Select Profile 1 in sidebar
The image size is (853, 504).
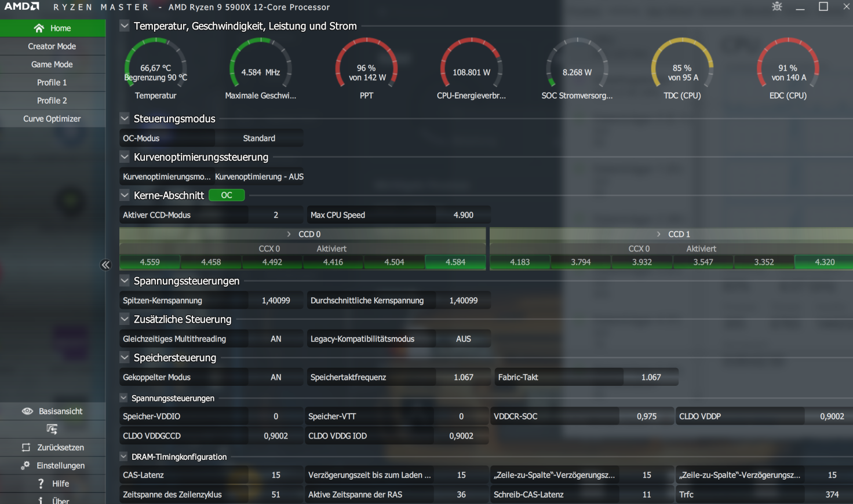52,82
